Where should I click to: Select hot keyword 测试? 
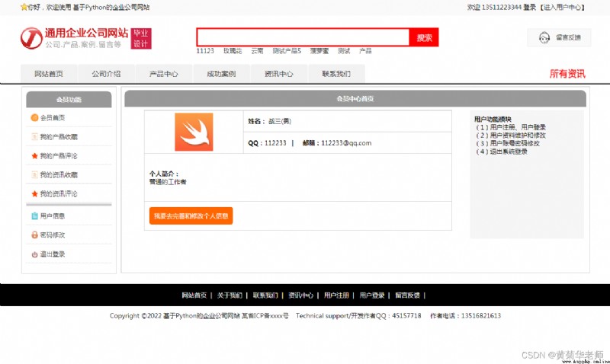tap(344, 51)
